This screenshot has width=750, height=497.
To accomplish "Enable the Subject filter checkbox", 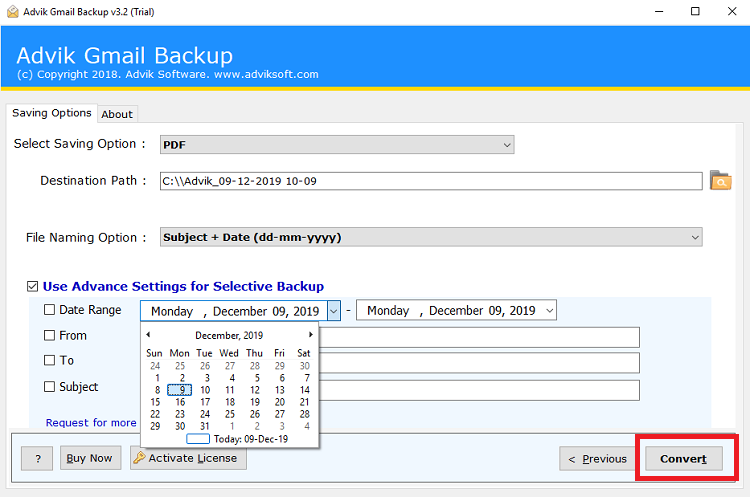I will pos(49,387).
